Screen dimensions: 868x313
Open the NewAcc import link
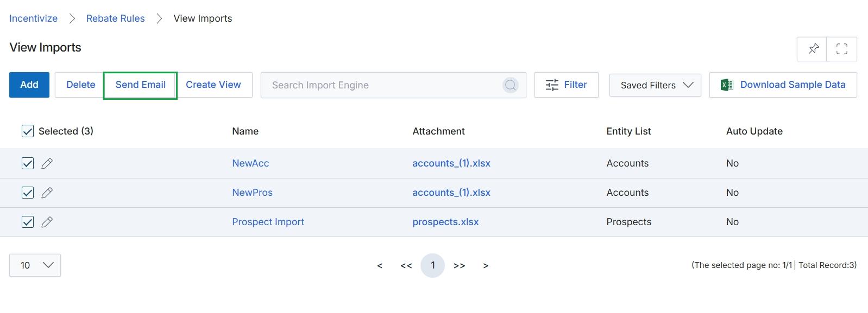click(250, 163)
